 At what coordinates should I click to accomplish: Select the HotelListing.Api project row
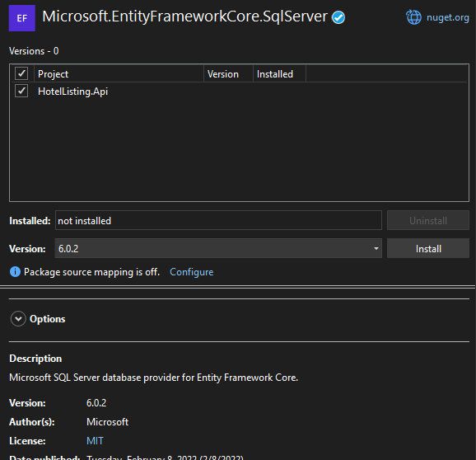tap(239, 92)
